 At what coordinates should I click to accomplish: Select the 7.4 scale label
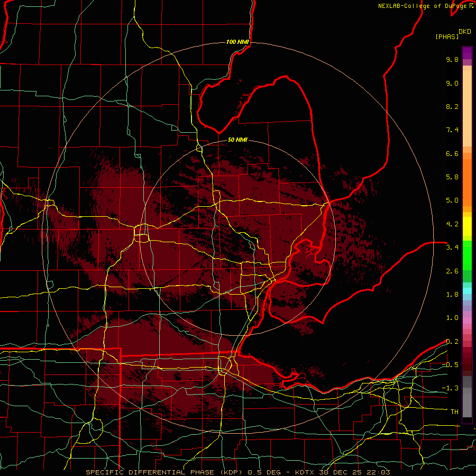(x=452, y=130)
